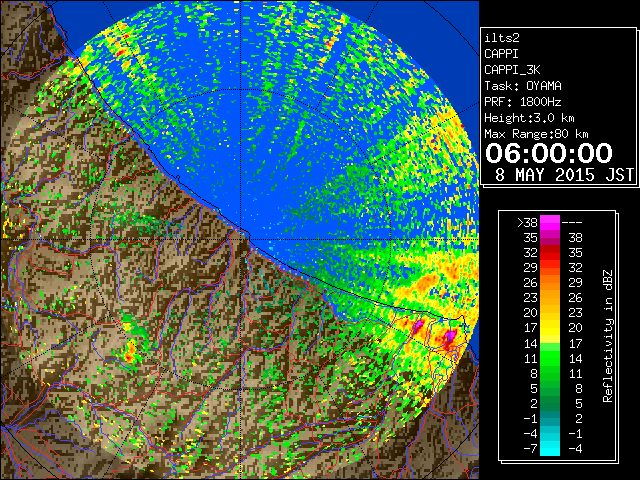Screen dimensions: 640x480
Task: Click the "Reflectivity in dBZ" legend title
Action: tap(608, 336)
